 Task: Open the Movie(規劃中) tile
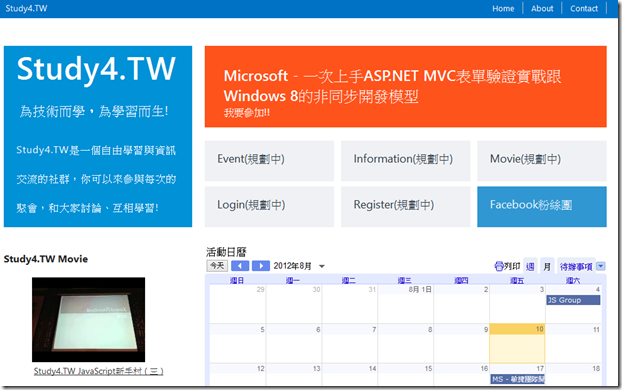[542, 161]
